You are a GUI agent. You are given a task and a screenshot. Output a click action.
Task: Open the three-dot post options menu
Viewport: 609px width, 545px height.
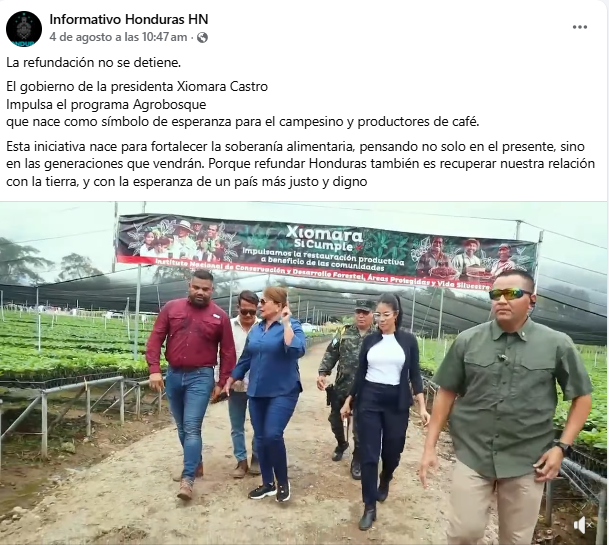coord(579,27)
